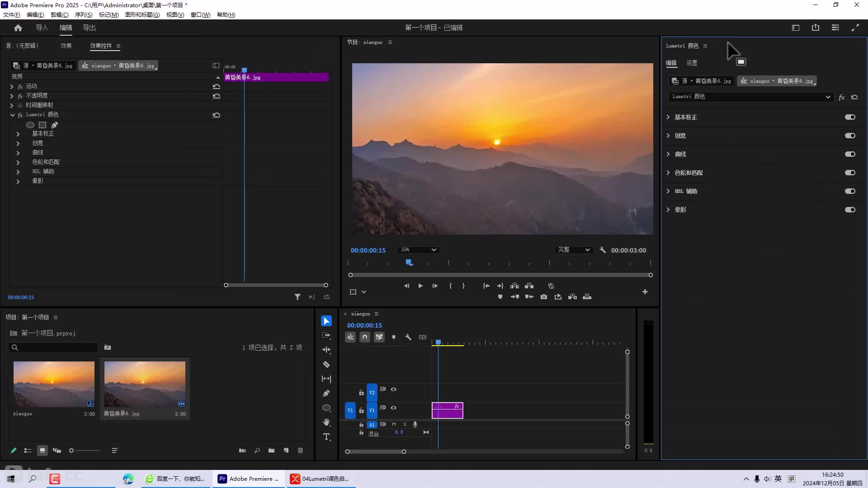Click the Home icon

[18, 28]
